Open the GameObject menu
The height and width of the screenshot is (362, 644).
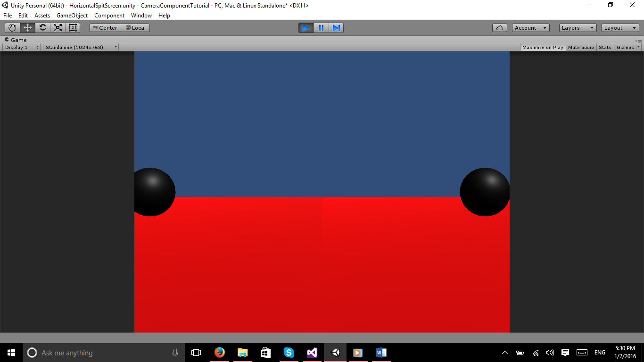(x=72, y=16)
